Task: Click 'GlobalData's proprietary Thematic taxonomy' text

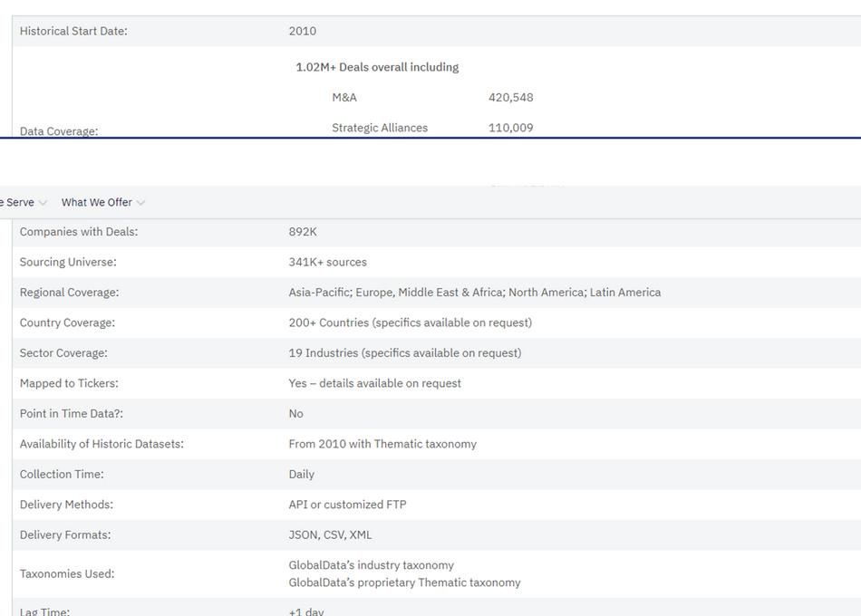Action: coord(405,583)
